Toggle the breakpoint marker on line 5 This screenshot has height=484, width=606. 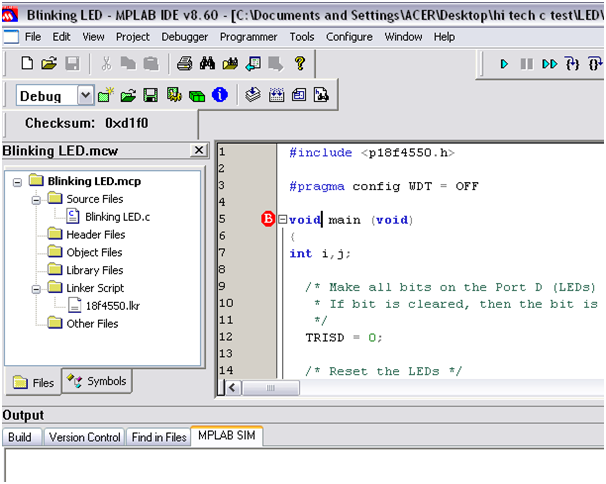click(x=268, y=219)
